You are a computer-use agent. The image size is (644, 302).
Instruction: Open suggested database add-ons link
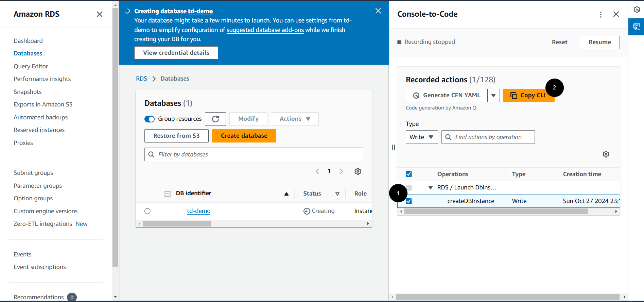pyautogui.click(x=265, y=30)
